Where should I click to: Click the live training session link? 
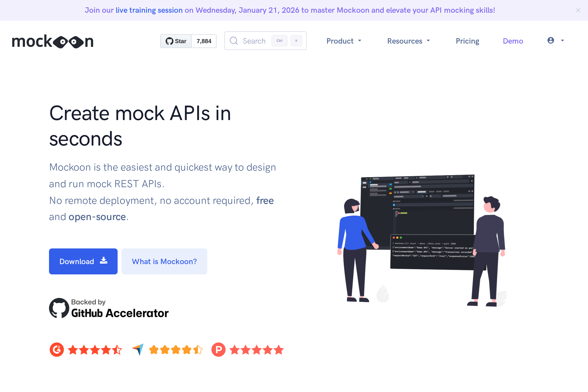coord(149,10)
